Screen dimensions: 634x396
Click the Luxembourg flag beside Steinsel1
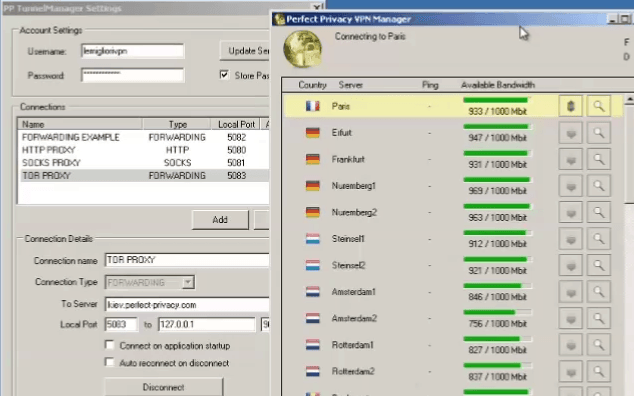[313, 239]
